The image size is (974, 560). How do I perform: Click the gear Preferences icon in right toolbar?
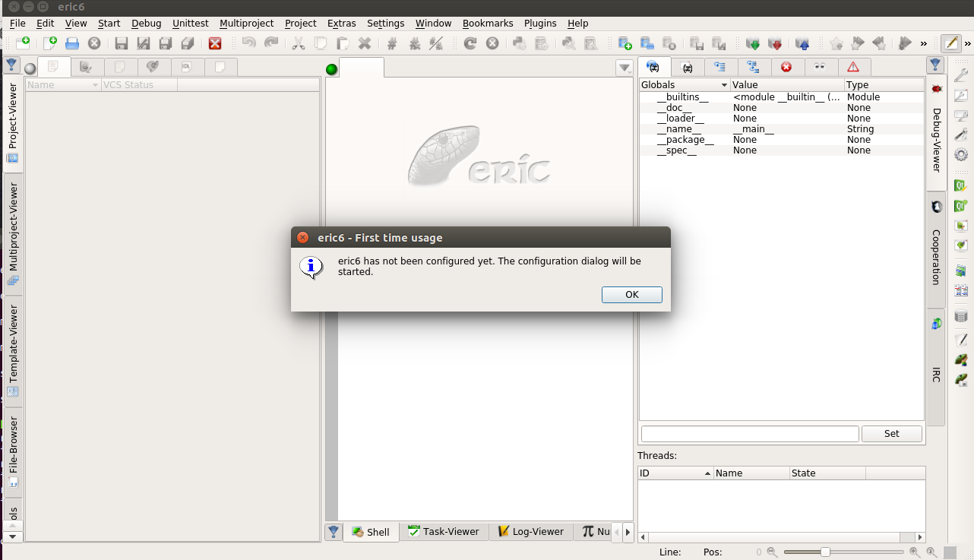pos(961,154)
